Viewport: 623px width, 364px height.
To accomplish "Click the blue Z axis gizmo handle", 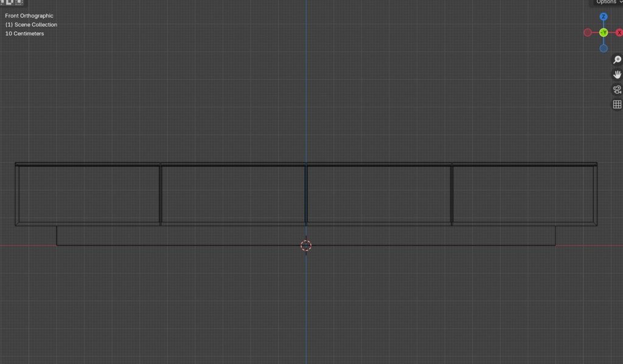I will [x=604, y=16].
